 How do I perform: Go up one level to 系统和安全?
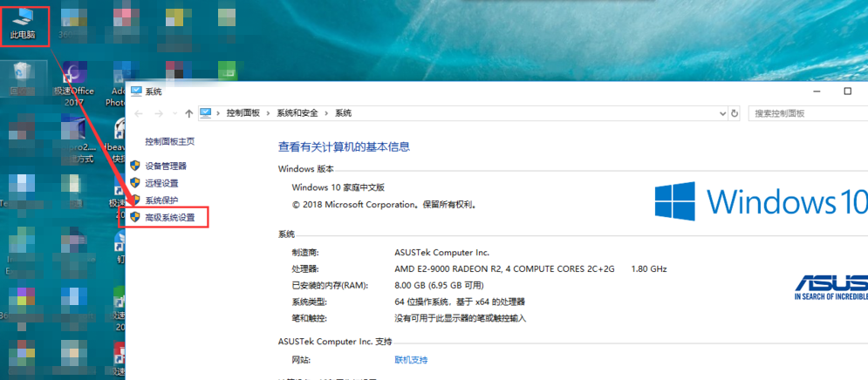tap(188, 113)
